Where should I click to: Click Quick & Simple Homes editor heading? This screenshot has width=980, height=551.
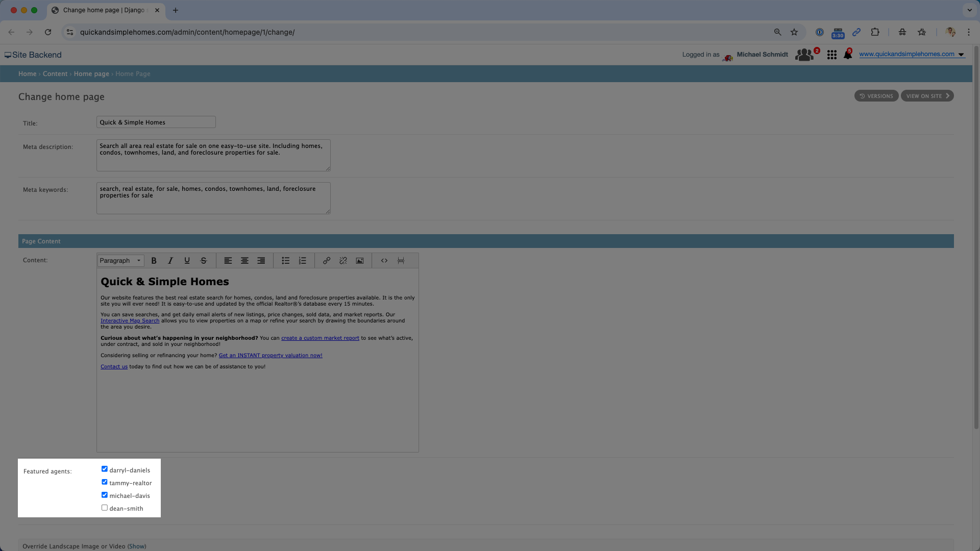(x=165, y=282)
